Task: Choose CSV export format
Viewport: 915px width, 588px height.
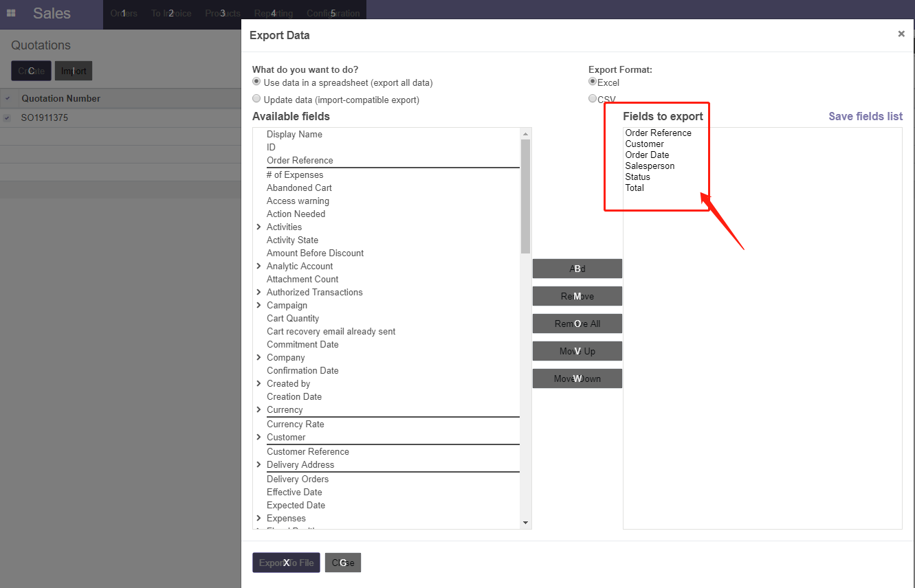Action: 593,99
